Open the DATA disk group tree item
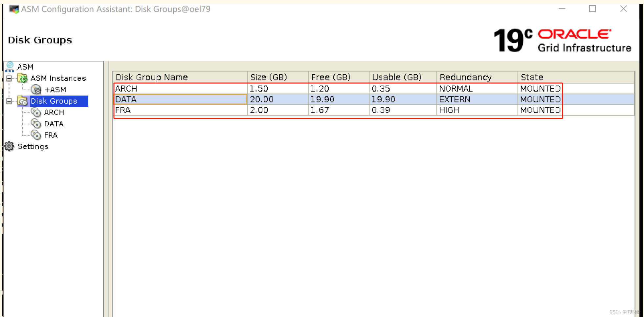 point(54,124)
